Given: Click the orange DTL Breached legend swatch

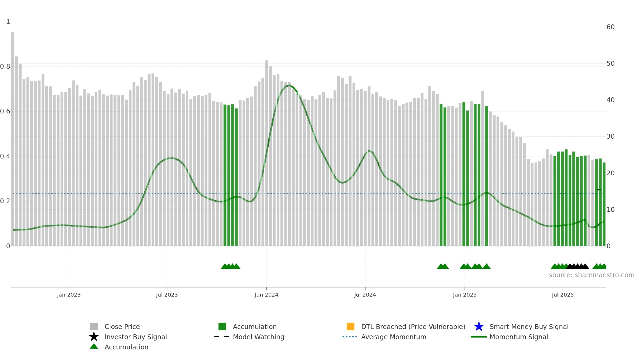Looking at the screenshot, I should click(350, 327).
